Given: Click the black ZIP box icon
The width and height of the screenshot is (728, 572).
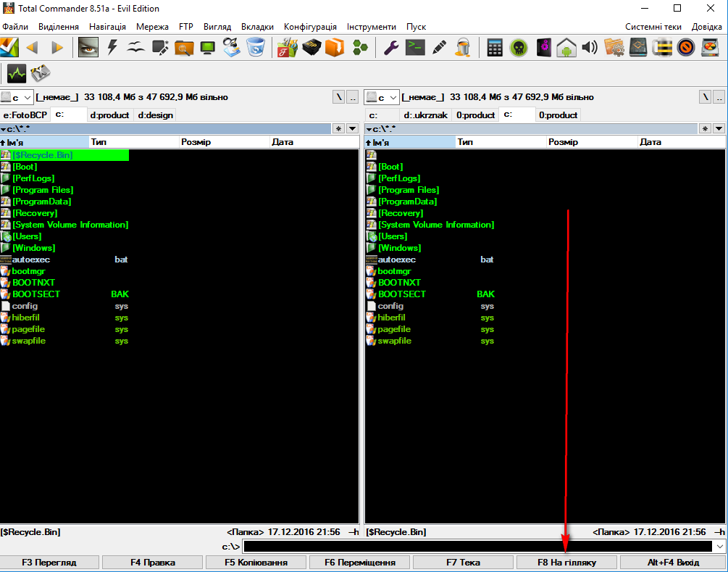Looking at the screenshot, I should 311,47.
